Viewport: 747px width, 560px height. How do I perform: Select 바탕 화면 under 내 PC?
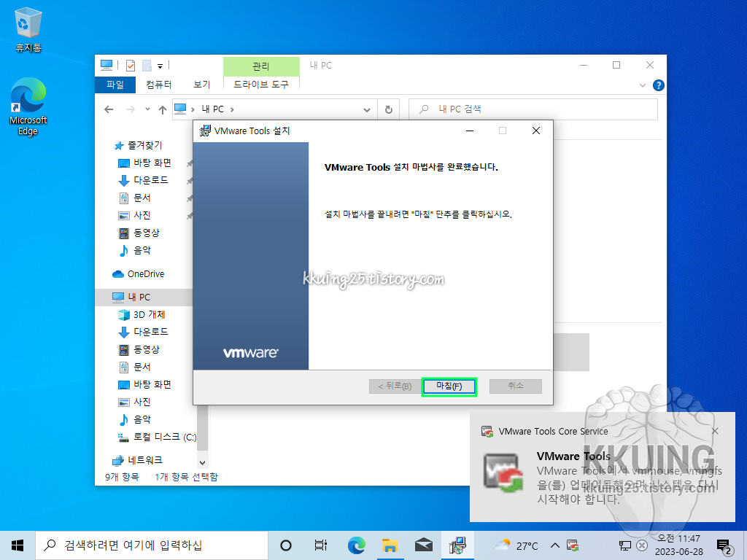tap(152, 384)
